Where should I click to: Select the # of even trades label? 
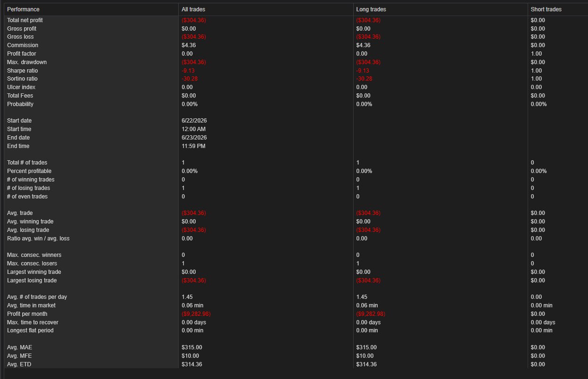point(27,197)
